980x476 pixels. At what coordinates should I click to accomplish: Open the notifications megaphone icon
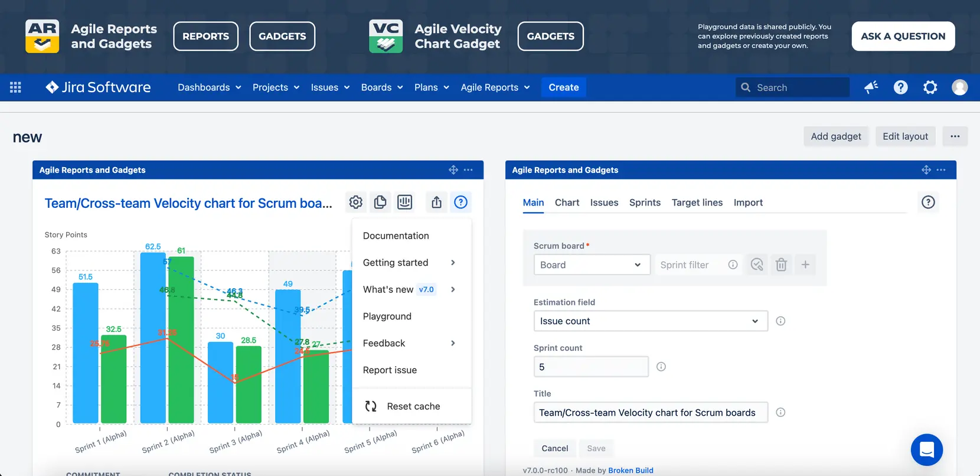871,87
